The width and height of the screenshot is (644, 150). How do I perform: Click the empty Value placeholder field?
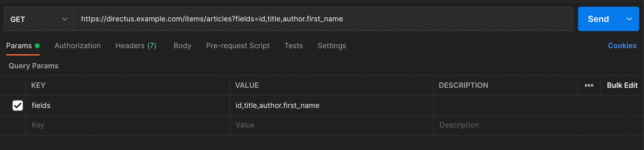tap(332, 125)
